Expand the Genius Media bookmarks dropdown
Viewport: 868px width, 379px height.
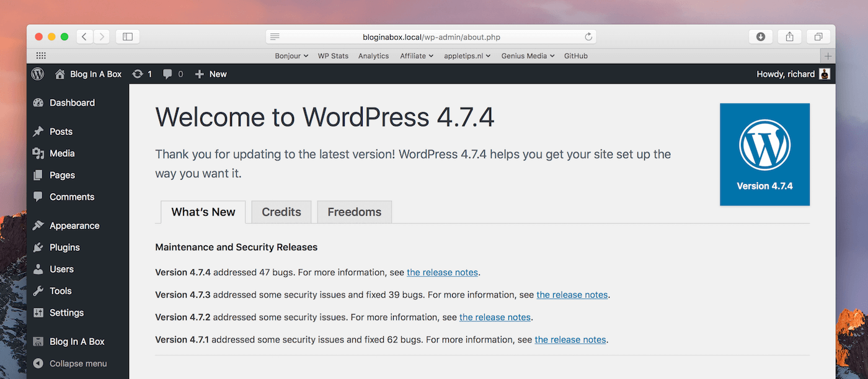point(528,56)
